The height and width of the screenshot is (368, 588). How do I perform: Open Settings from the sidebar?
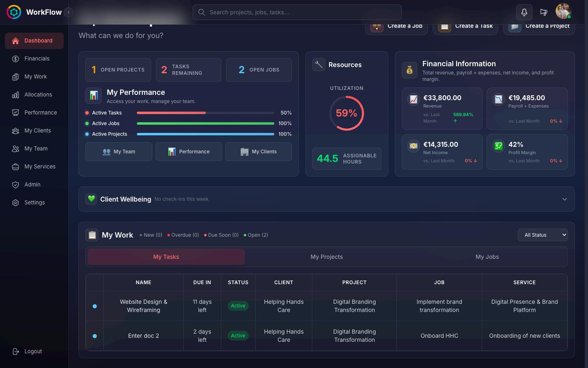click(34, 203)
